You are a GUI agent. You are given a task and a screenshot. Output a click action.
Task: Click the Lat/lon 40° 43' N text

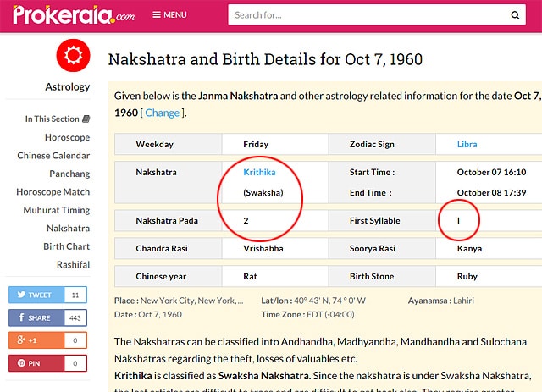click(x=313, y=301)
